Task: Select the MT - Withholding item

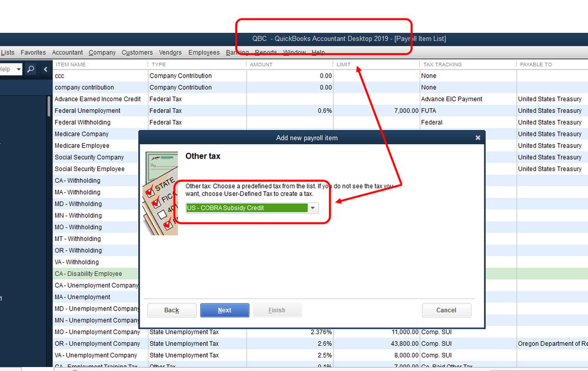Action: 77,238
